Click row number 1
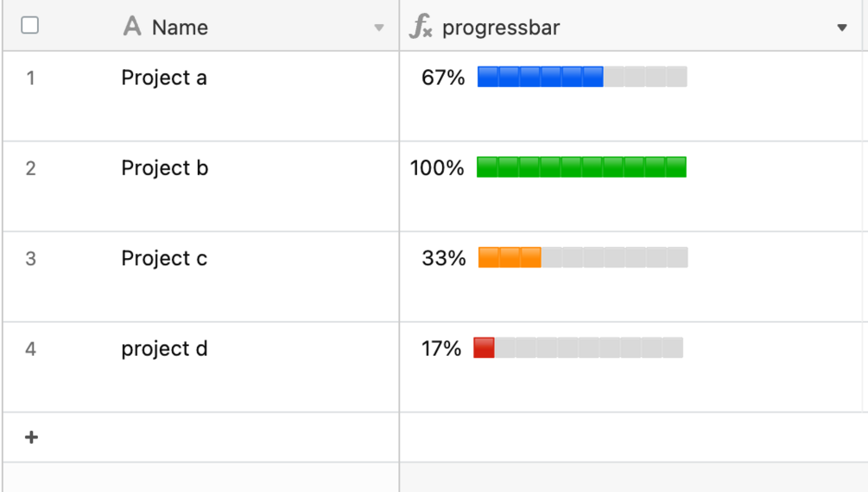 coord(31,79)
